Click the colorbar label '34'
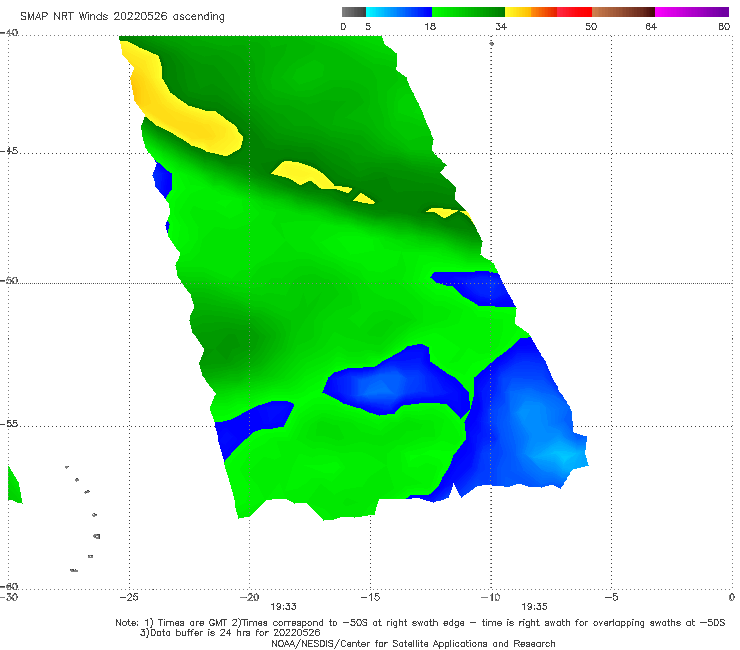Viewport: 740px width, 650px height. pyautogui.click(x=501, y=26)
